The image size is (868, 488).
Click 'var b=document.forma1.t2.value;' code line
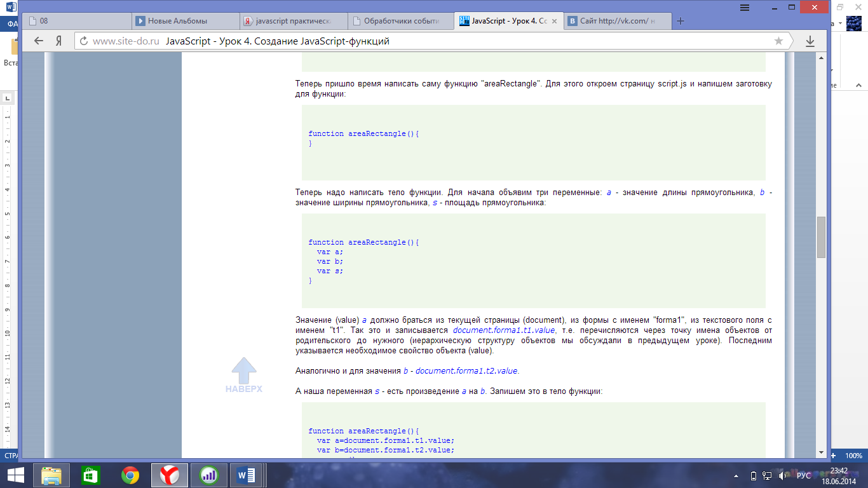coord(386,450)
